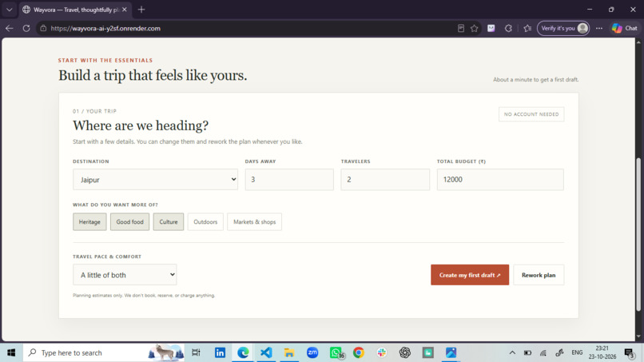Open File Explorer from the taskbar
Image resolution: width=644 pixels, height=362 pixels.
click(289, 352)
